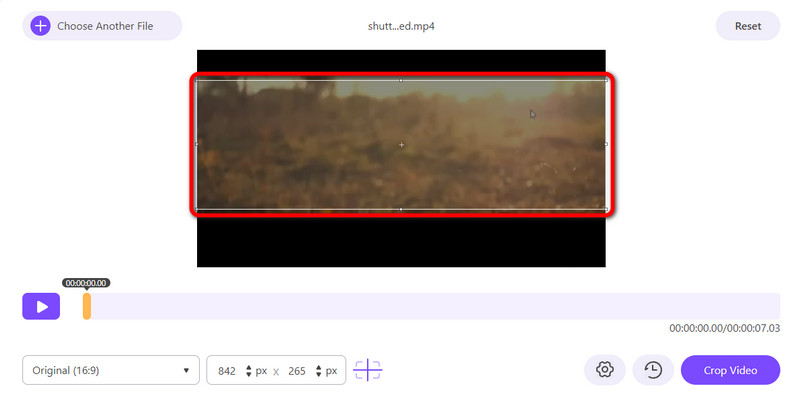Click the 00:00:00.00 playhead time tooltip
The image size is (800, 397).
click(x=86, y=283)
